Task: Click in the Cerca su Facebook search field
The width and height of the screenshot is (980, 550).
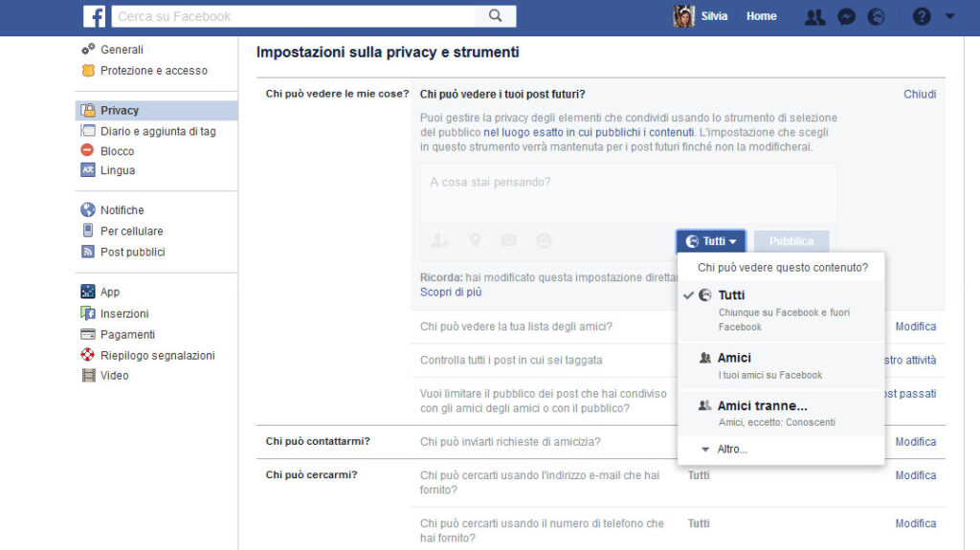Action: click(293, 16)
